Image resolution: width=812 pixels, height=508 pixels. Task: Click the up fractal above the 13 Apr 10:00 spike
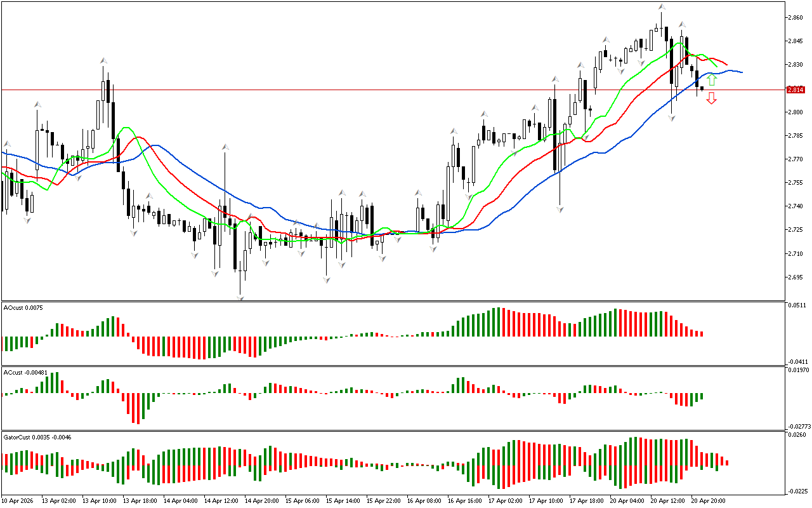pyautogui.click(x=103, y=61)
